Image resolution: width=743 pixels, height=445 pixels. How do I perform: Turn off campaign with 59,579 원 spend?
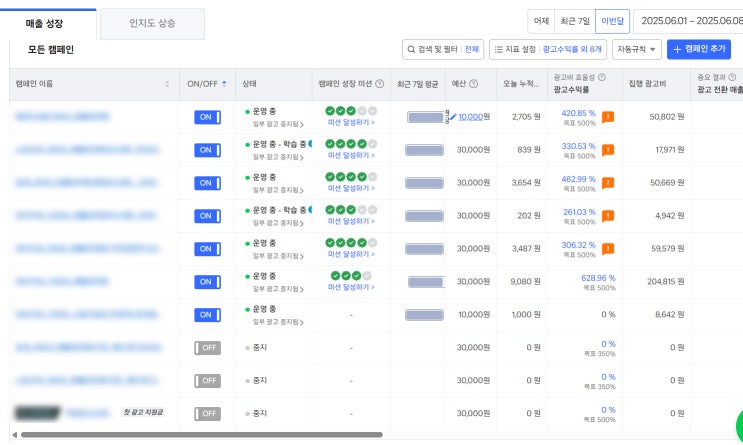click(x=208, y=249)
